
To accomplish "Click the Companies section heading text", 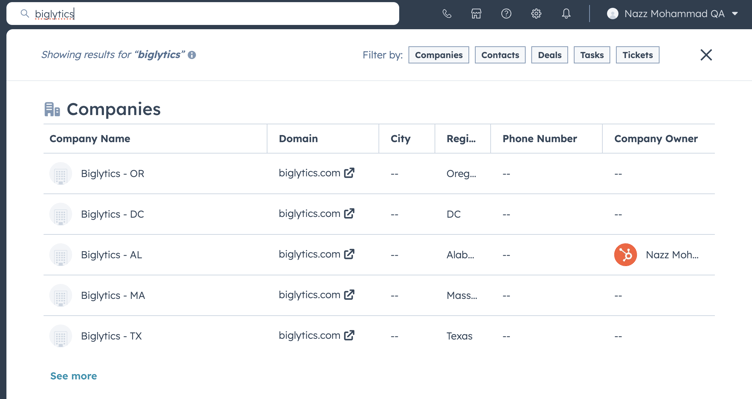I will click(x=114, y=109).
